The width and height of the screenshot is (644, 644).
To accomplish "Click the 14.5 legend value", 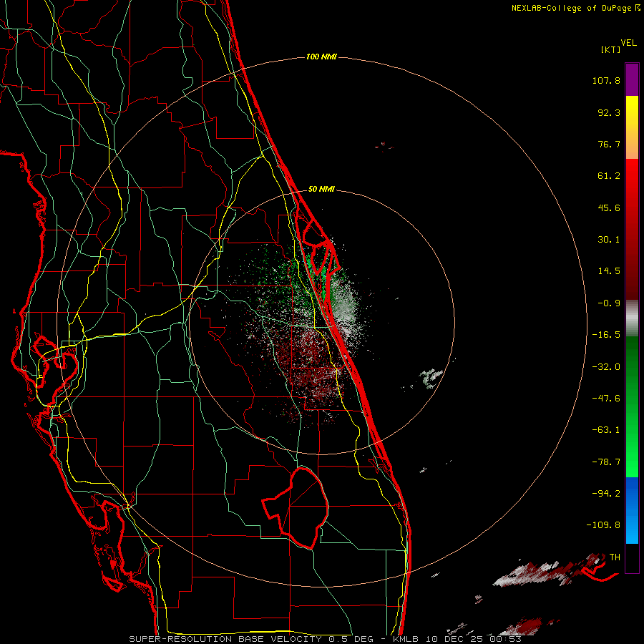I will 609,271.
